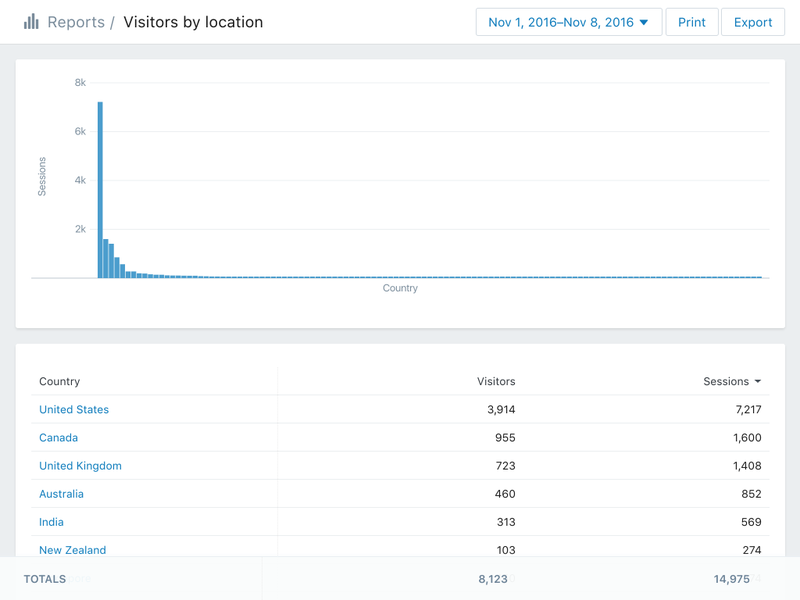800x600 pixels.
Task: Click the Visitors column header
Action: tap(496, 381)
